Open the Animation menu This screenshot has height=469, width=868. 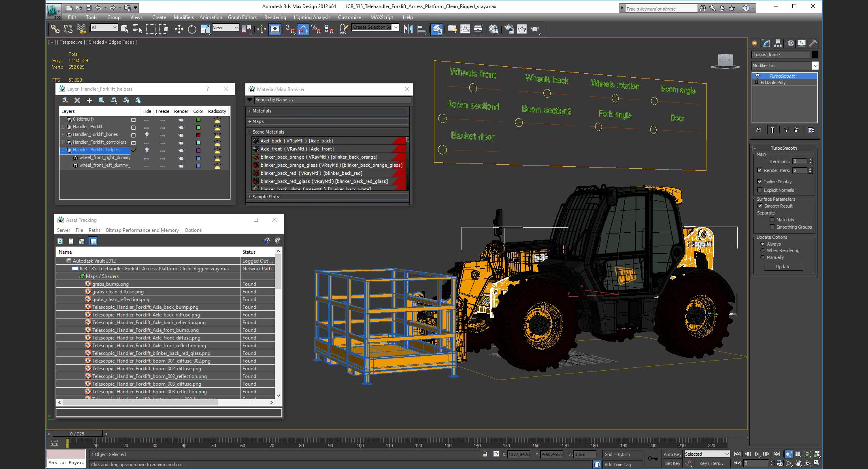point(211,17)
